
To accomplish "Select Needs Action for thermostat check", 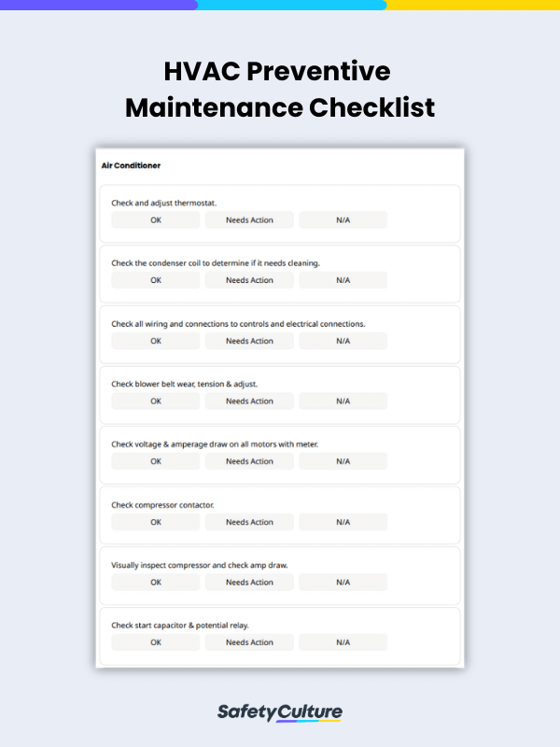I will pos(248,219).
